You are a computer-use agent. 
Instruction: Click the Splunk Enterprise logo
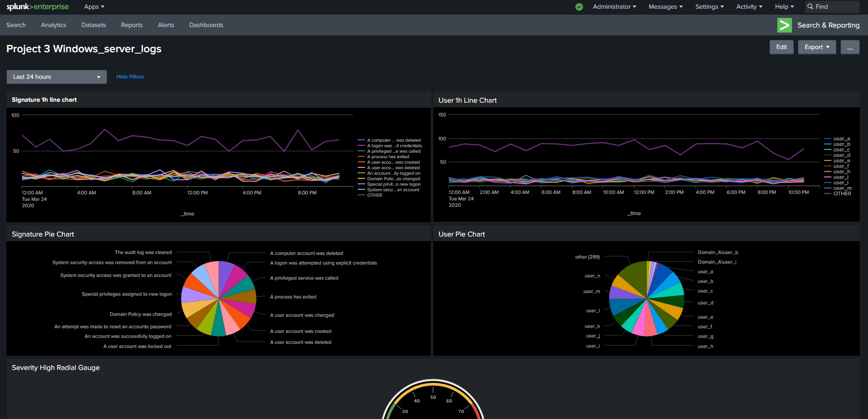point(38,6)
